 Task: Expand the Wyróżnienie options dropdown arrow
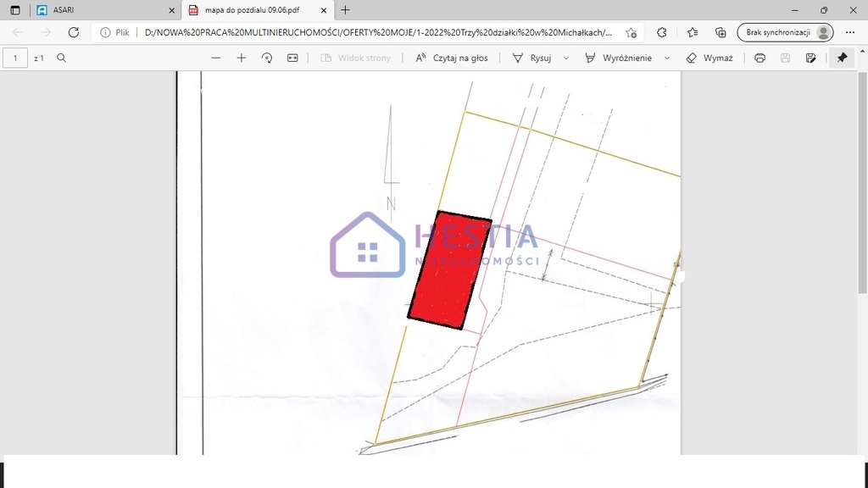coord(667,58)
